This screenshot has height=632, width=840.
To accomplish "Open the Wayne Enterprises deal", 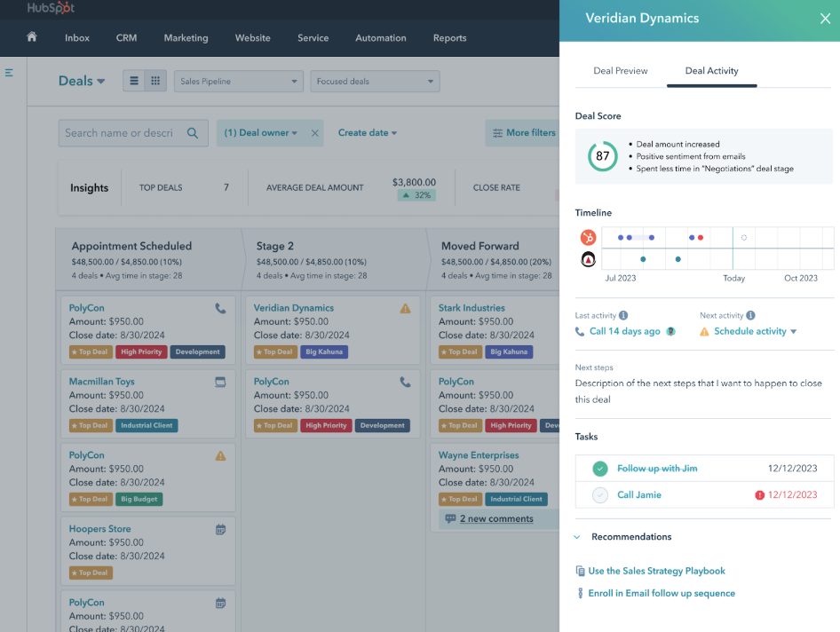I will click(x=479, y=455).
